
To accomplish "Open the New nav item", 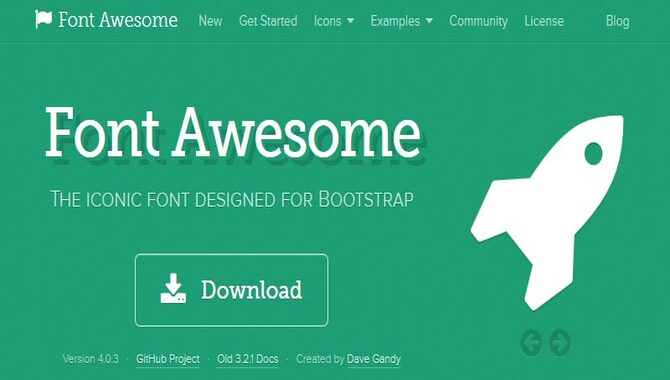I will (x=210, y=21).
